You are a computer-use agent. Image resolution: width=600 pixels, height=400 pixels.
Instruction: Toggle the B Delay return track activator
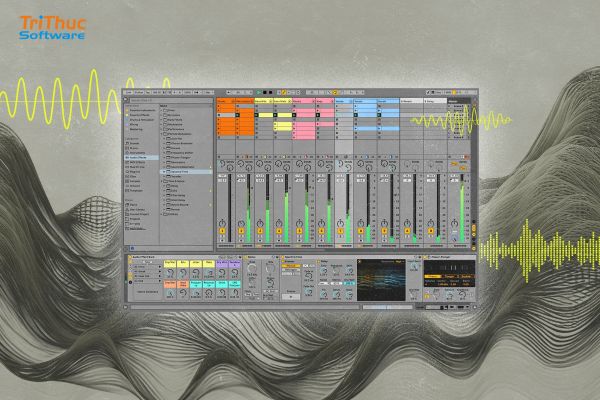431,231
